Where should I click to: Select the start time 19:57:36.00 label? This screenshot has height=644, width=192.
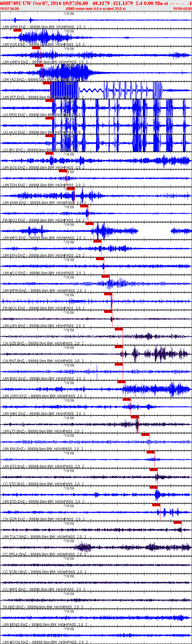tap(10, 9)
